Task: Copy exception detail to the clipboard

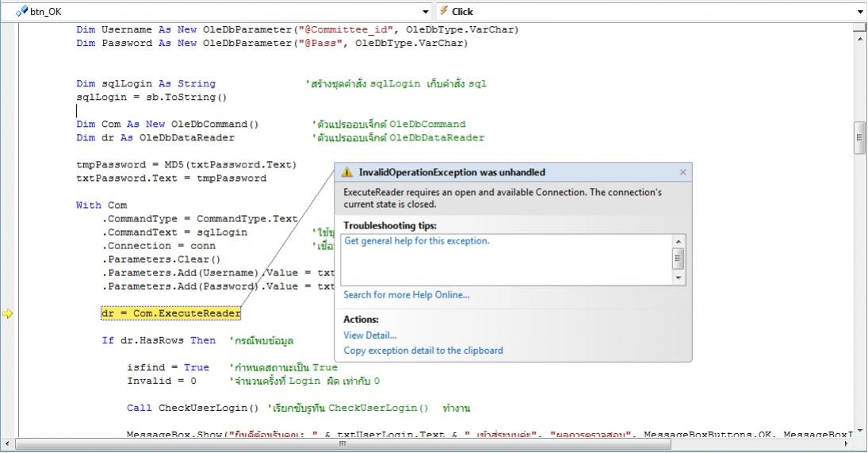Action: pyautogui.click(x=423, y=351)
